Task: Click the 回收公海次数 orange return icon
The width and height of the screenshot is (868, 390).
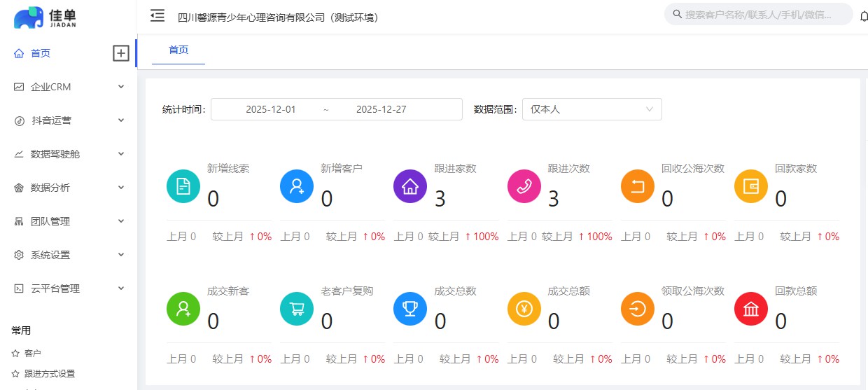Action: (638, 186)
